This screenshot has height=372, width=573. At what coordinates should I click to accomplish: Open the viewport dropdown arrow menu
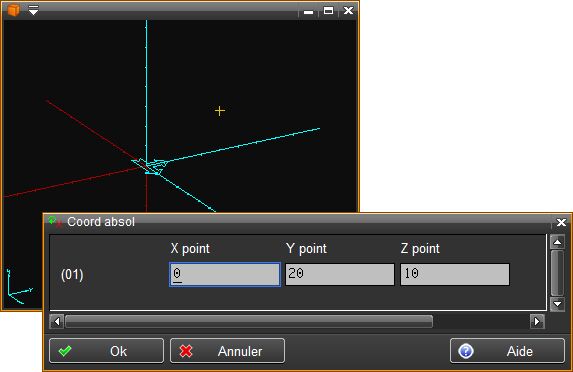[33, 10]
